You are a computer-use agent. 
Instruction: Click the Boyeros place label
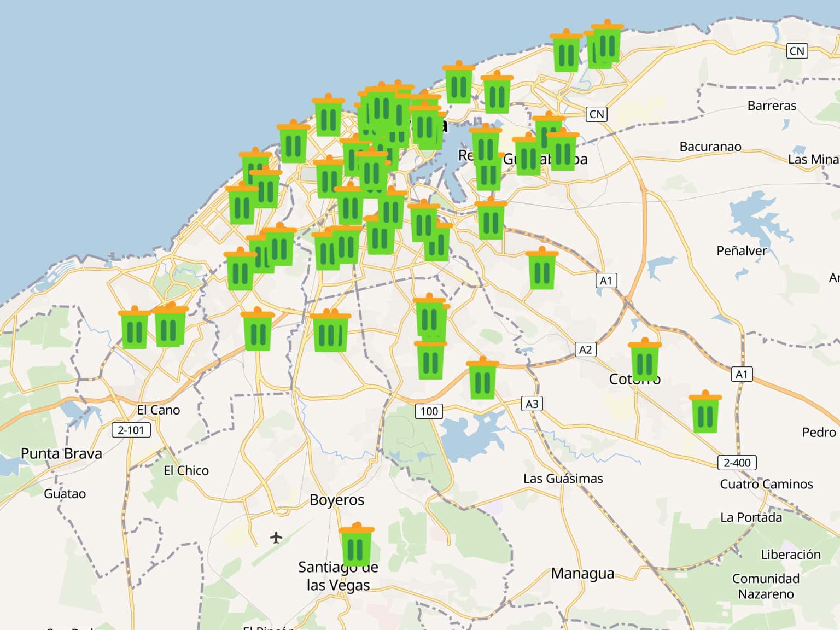pos(337,500)
